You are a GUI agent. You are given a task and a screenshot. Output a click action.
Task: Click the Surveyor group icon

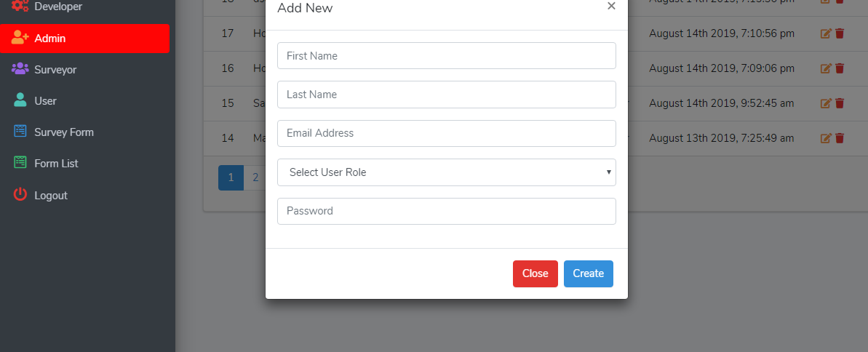click(x=20, y=69)
